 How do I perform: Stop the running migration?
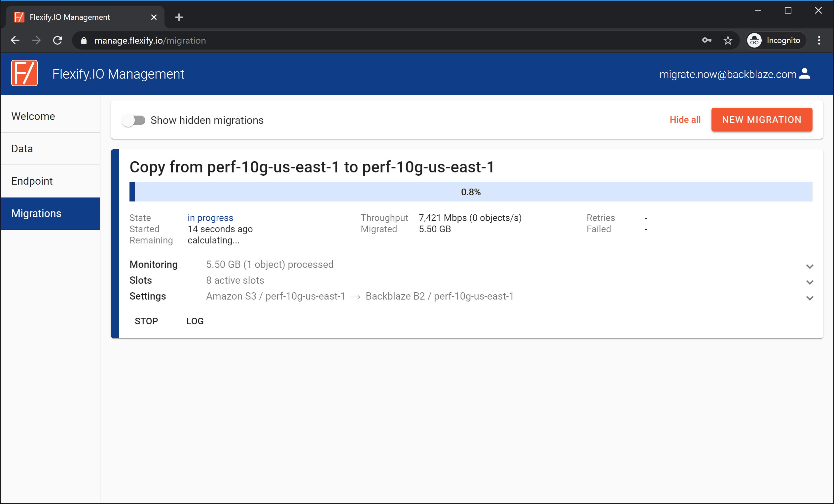coord(146,321)
